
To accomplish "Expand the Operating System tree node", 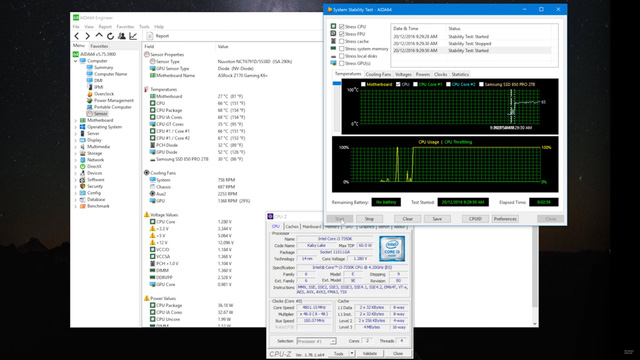I will tap(76, 127).
